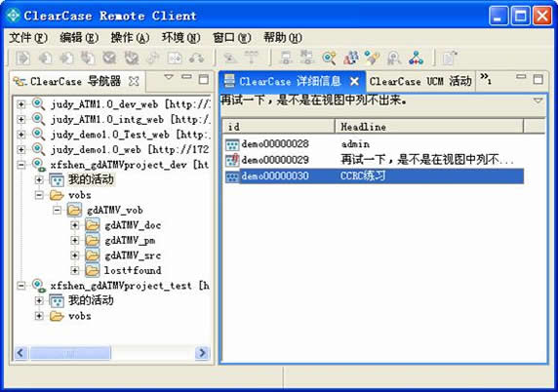Select the demo00000029 activity row
Screen dimensions: 558x392
tap(374, 160)
